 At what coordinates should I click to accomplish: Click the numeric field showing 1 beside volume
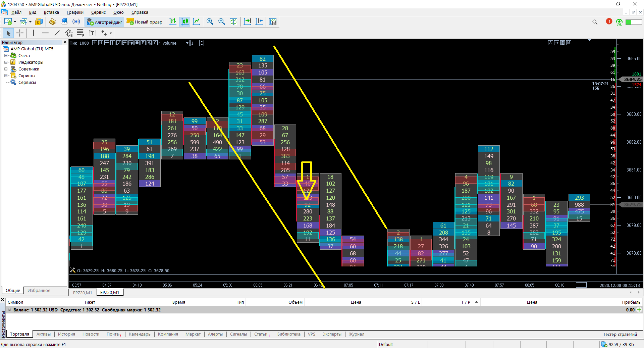click(x=195, y=43)
